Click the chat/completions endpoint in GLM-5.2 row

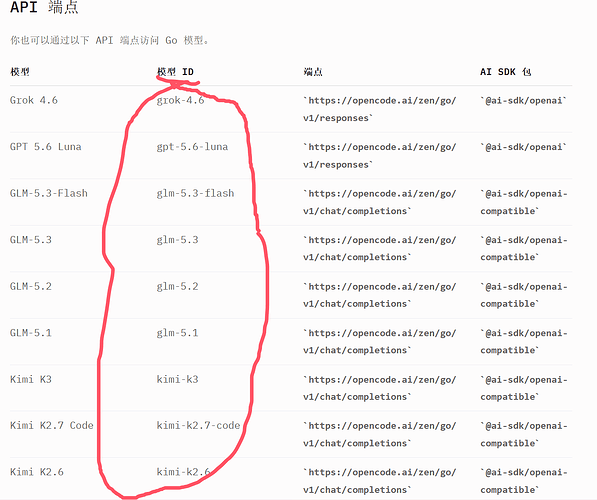point(380,295)
